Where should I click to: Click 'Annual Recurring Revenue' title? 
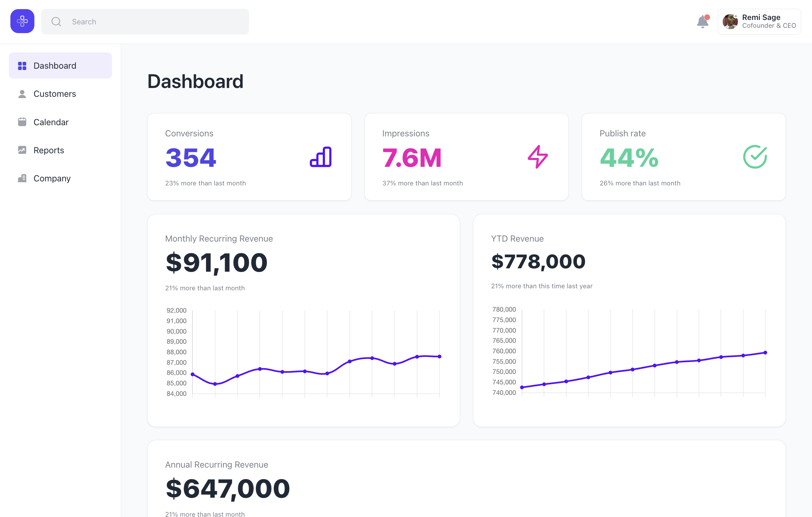(217, 465)
